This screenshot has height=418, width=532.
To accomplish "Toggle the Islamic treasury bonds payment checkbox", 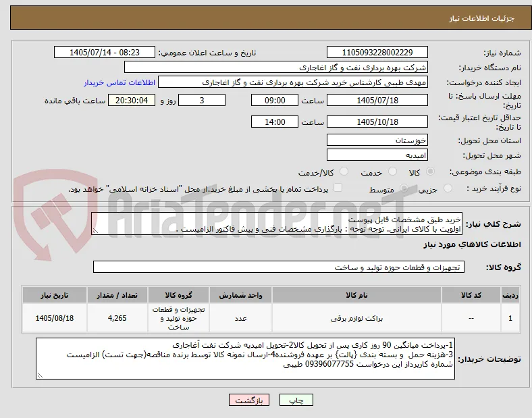I will tap(338, 188).
